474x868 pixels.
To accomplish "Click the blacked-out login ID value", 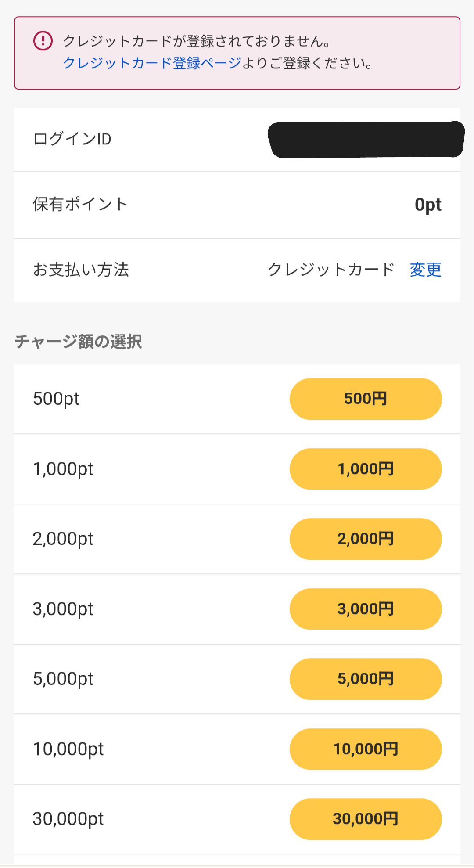I will 366,140.
